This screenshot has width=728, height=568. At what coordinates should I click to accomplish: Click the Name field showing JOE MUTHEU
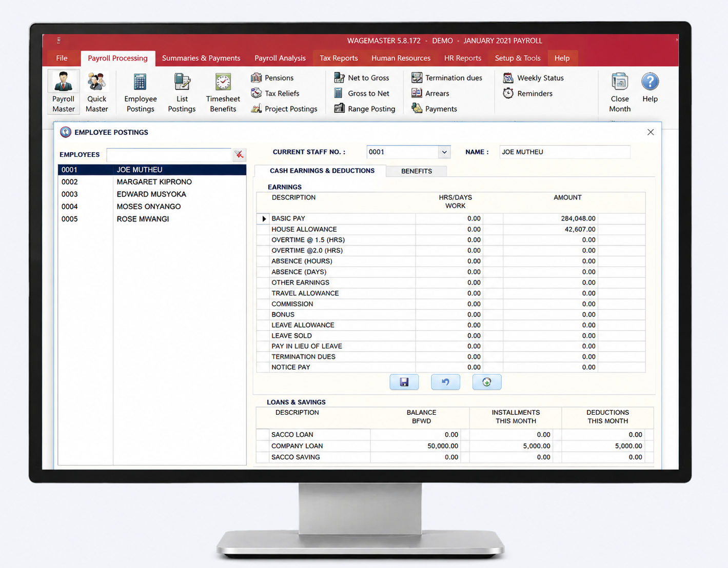click(564, 152)
